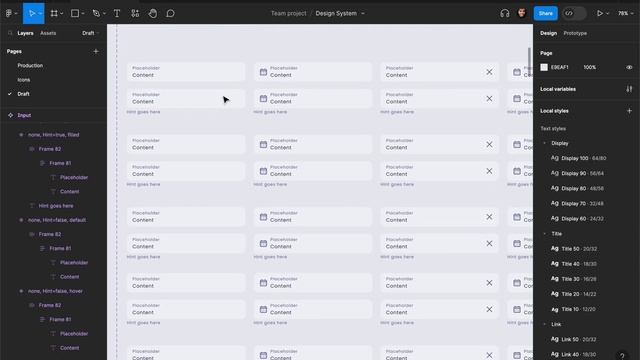The image size is (640, 360).
Task: Open the Team project link
Action: [289, 13]
